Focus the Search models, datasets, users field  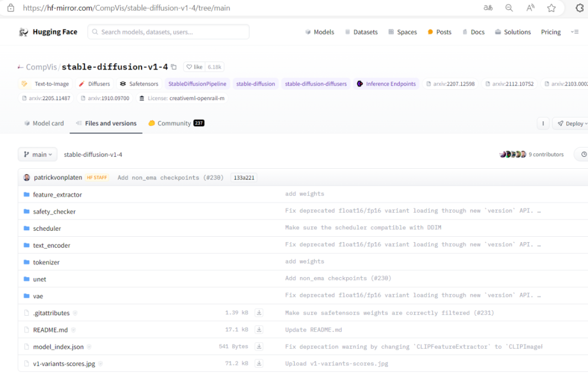(x=168, y=32)
